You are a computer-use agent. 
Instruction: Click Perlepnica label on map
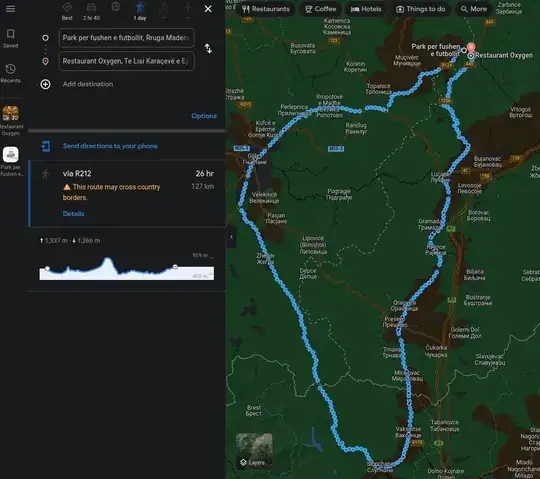pyautogui.click(x=294, y=110)
